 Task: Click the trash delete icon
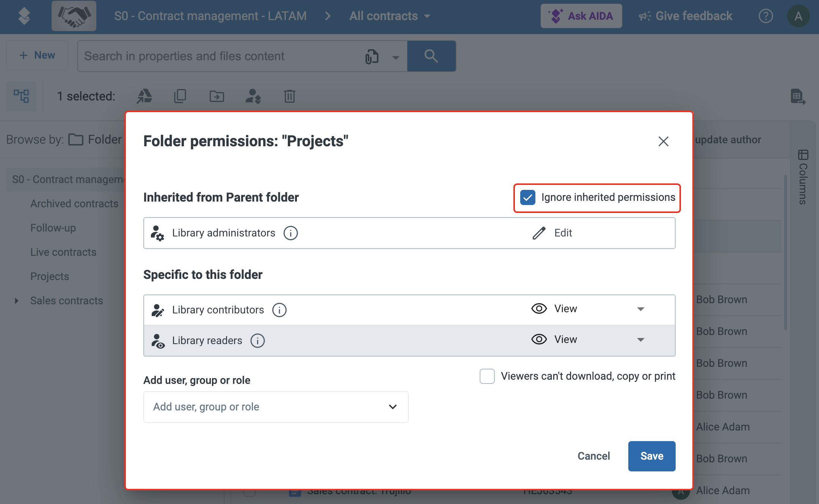coord(290,96)
